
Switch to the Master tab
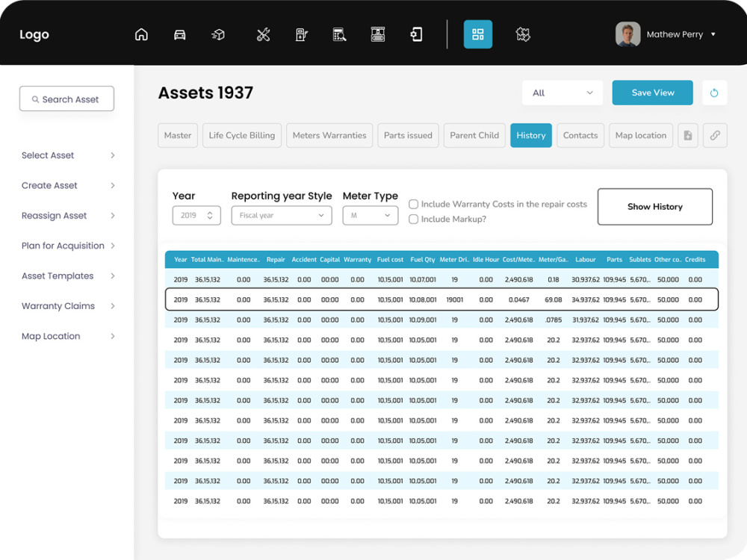178,135
